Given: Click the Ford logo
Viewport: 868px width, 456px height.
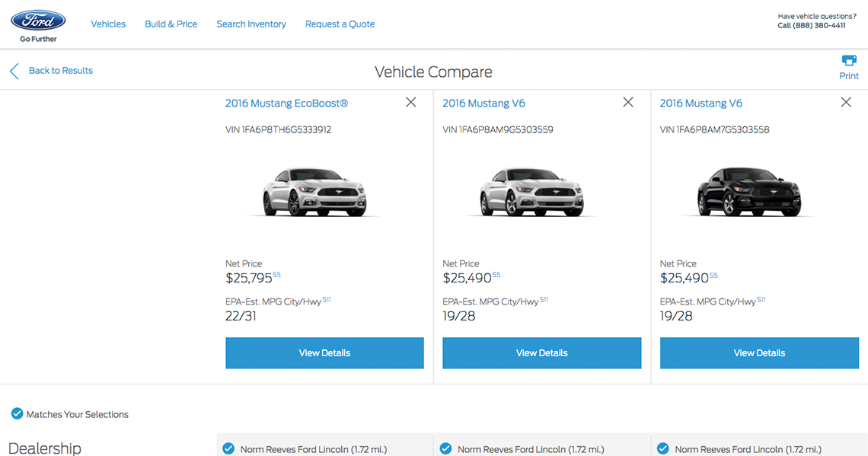Looking at the screenshot, I should (38, 21).
